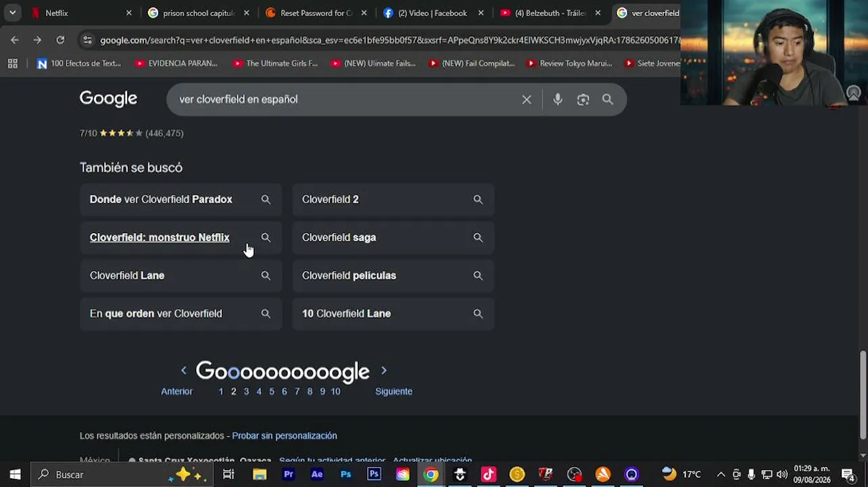868x487 pixels.
Task: Open the tab search dropdown
Action: 12,13
